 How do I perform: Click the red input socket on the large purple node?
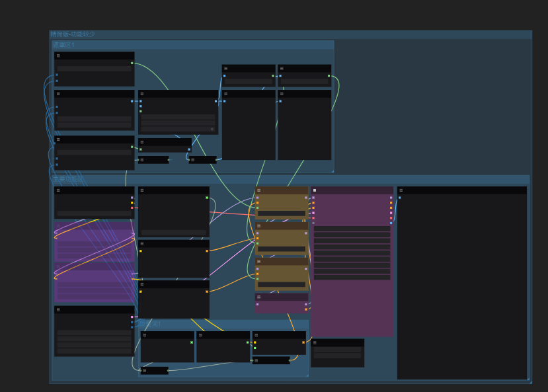click(x=313, y=218)
